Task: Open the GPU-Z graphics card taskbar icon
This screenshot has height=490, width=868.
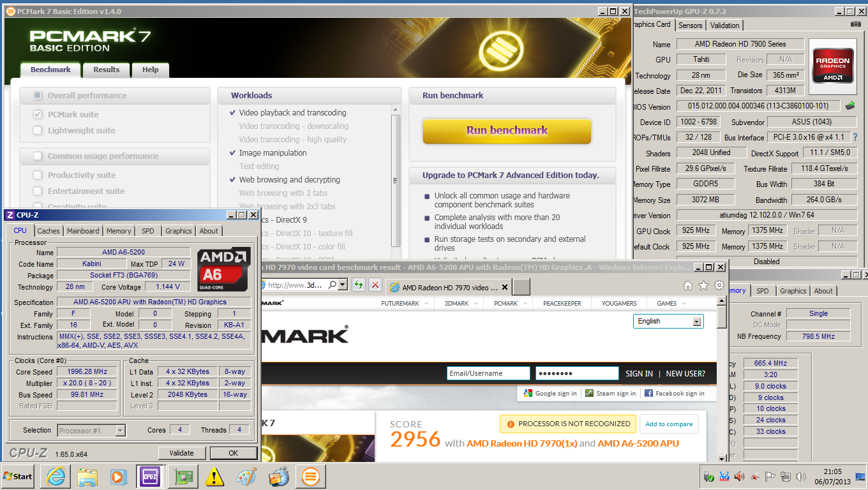Action: pyautogui.click(x=183, y=477)
